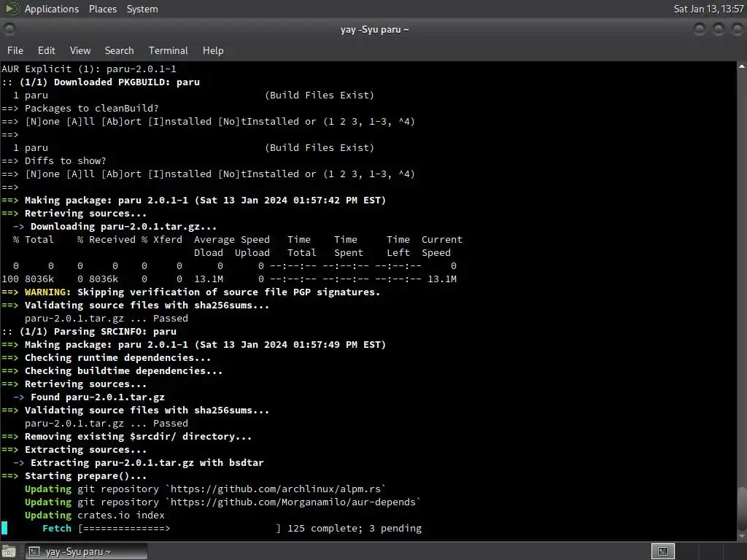This screenshot has height=560, width=747.
Task: Click 'Removing existing $srcdir/ directory...' line
Action: (138, 437)
